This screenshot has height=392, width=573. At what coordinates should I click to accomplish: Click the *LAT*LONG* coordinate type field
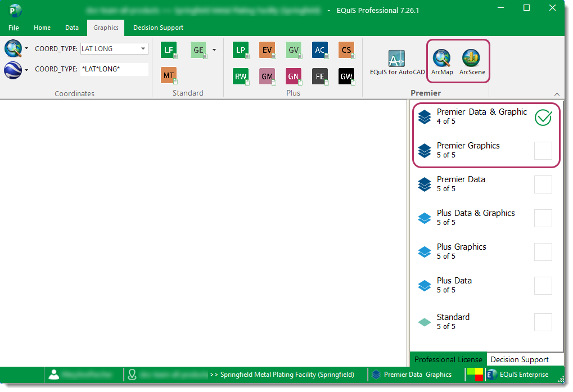(114, 69)
